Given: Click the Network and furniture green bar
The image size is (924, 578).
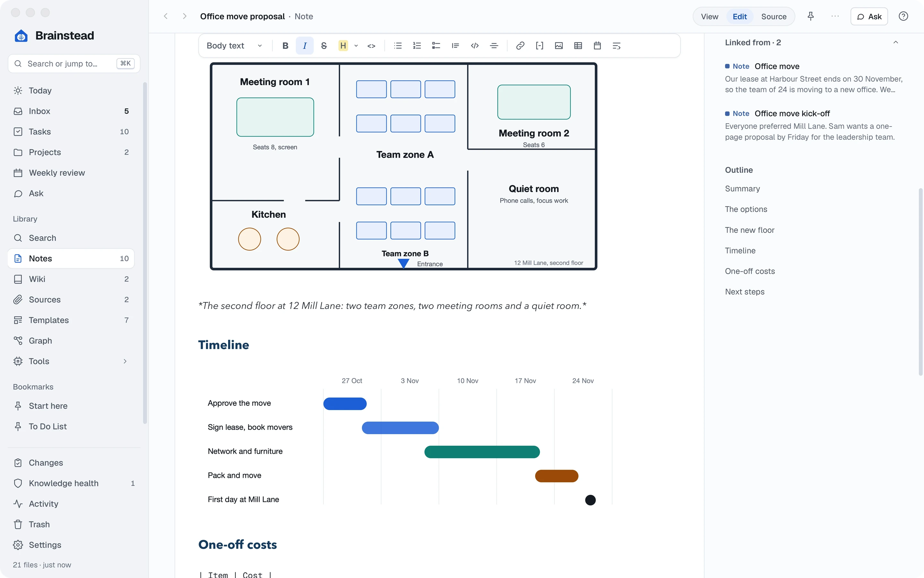Looking at the screenshot, I should click(x=482, y=452).
